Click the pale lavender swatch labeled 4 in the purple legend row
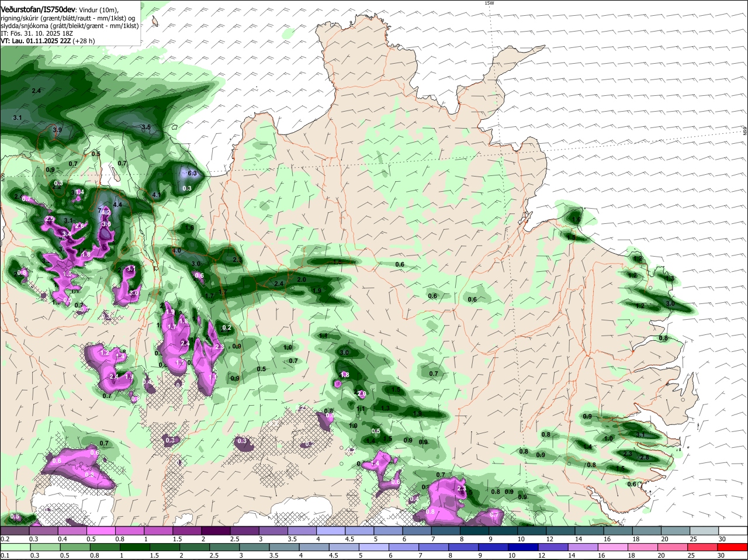 [x=331, y=531]
